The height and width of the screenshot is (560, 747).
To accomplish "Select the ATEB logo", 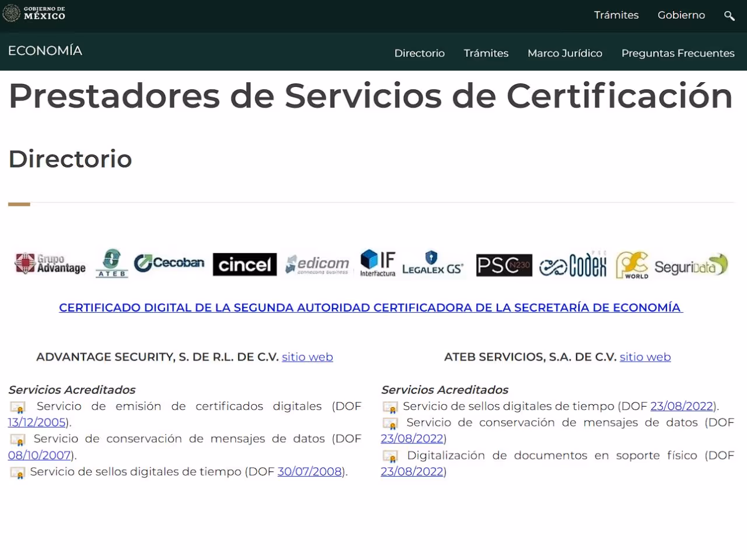I will [x=111, y=264].
